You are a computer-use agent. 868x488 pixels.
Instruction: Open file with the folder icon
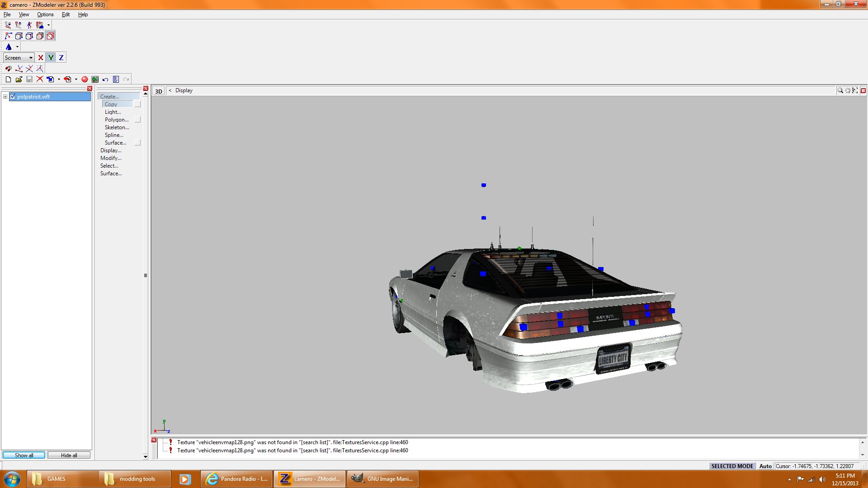click(x=19, y=79)
